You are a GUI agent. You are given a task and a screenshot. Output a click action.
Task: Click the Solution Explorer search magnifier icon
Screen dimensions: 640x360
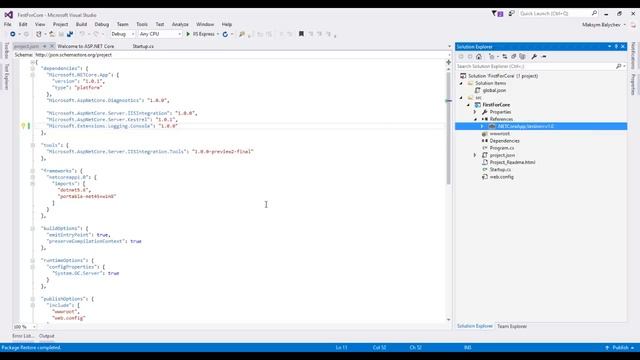(x=618, y=66)
